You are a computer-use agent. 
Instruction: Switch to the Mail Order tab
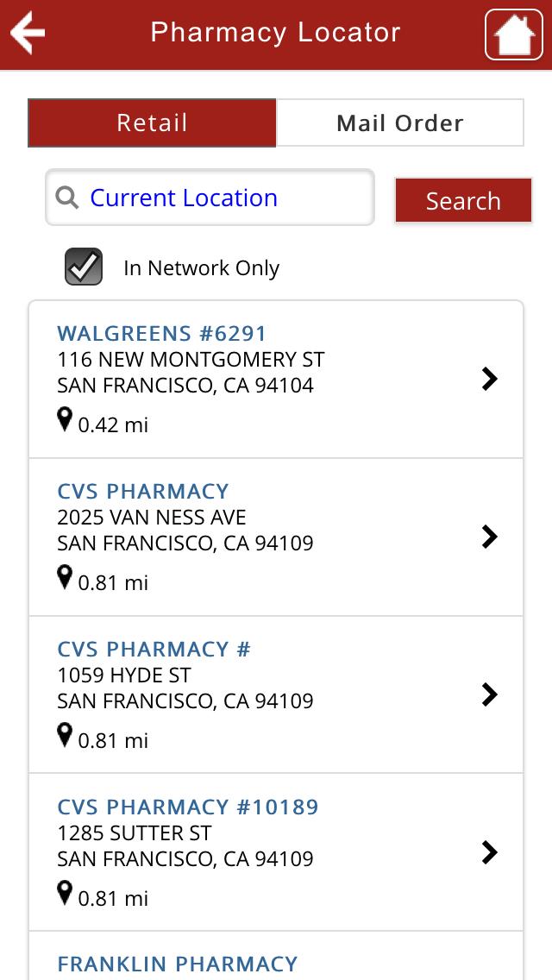pos(399,122)
